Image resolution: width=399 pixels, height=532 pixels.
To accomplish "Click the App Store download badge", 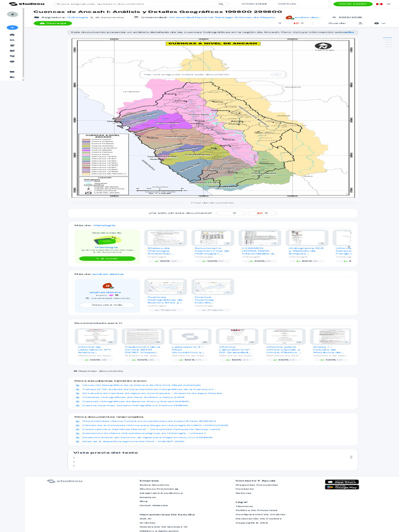I will point(342,482).
